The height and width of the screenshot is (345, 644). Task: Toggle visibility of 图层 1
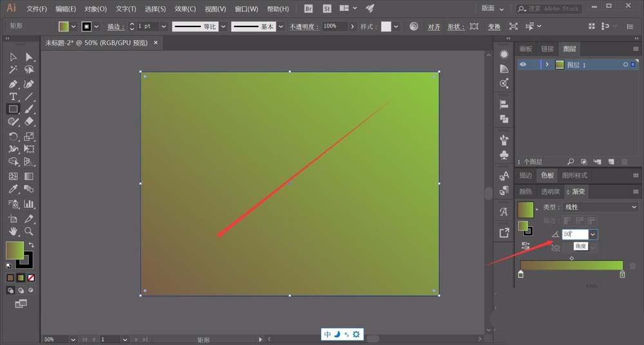tap(523, 64)
